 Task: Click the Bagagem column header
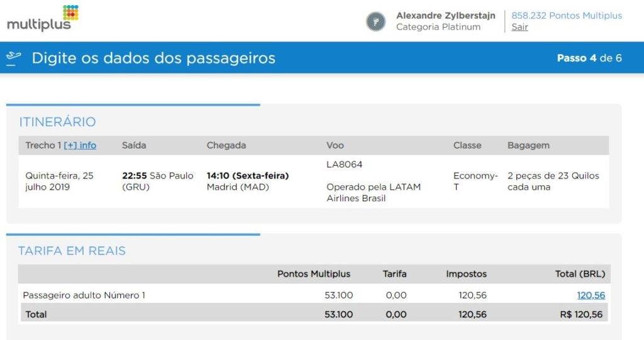coord(528,145)
